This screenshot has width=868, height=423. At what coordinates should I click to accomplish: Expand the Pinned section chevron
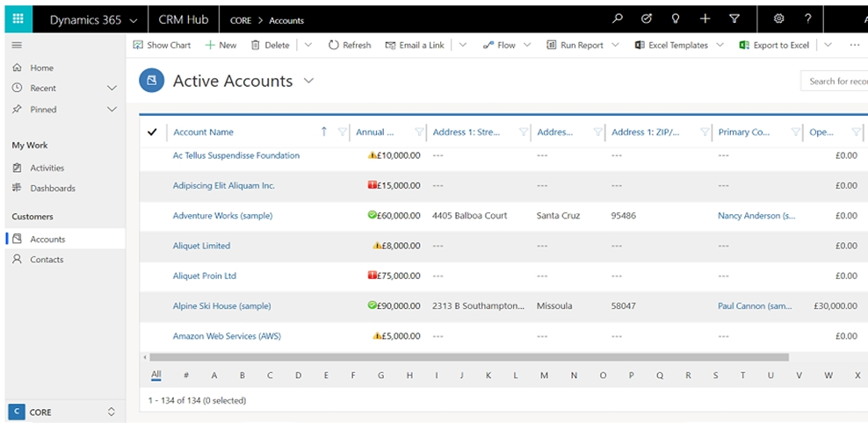click(x=112, y=110)
